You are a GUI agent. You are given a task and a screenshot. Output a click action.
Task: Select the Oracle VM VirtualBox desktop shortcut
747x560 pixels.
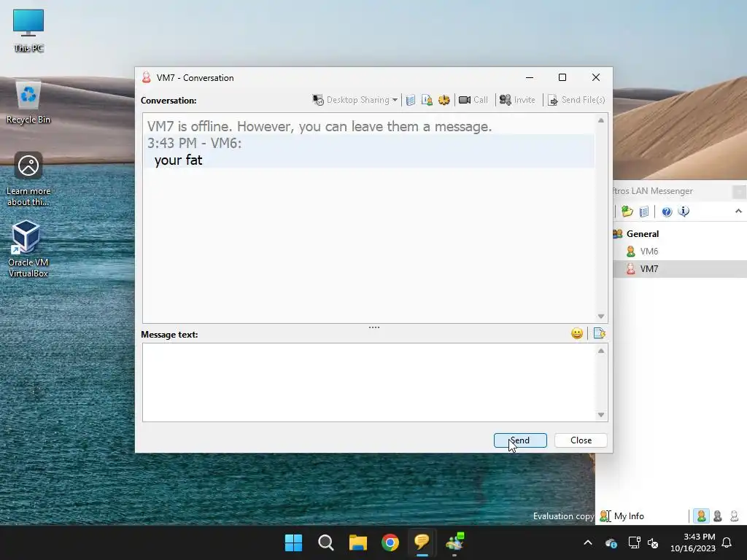pos(28,249)
